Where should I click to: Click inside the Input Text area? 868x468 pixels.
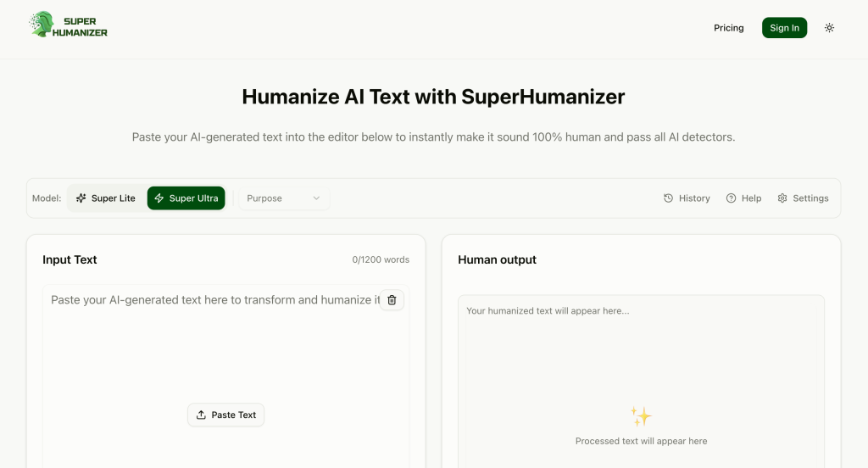[x=225, y=376]
